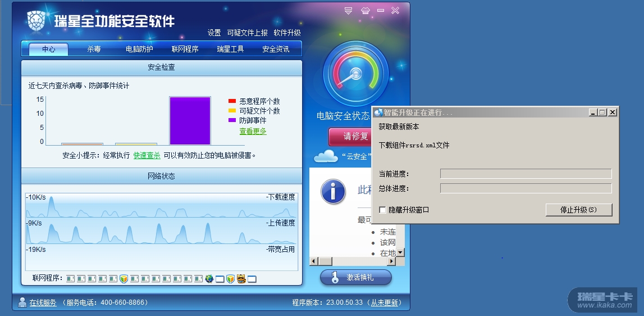Image resolution: width=644 pixels, height=316 pixels.
Task: Click the 激活换礼 button
Action: [x=355, y=277]
